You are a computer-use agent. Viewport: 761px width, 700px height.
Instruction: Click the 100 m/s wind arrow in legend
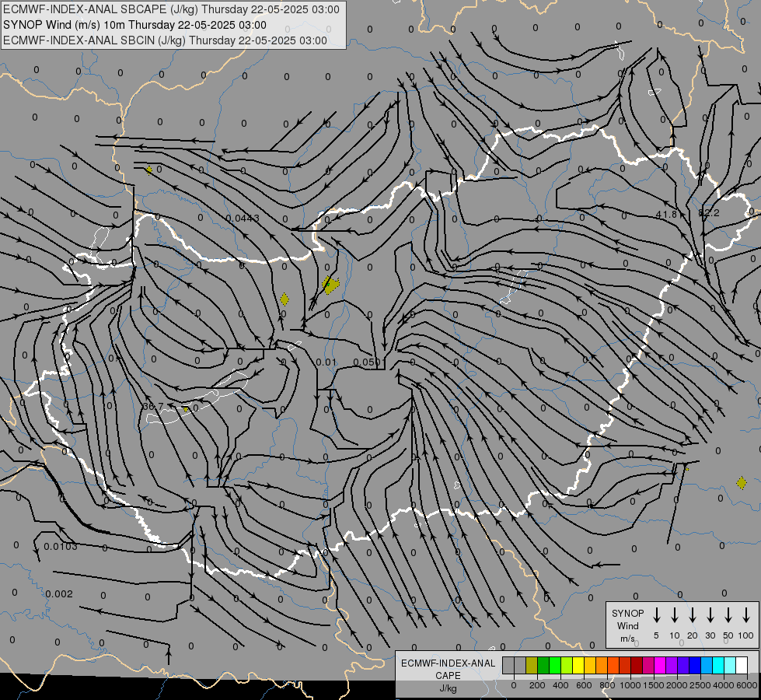[x=746, y=615]
